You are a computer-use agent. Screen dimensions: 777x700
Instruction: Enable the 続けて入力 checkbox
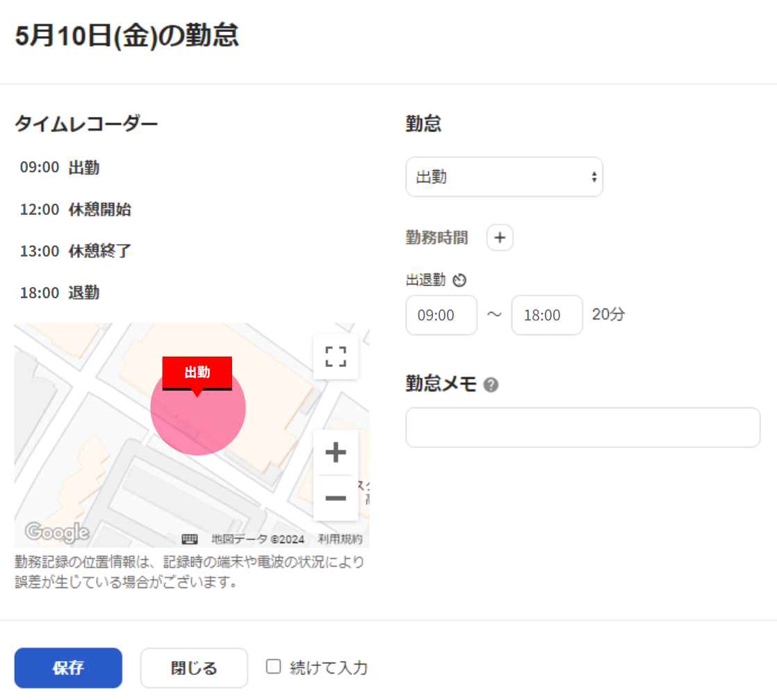point(274,667)
